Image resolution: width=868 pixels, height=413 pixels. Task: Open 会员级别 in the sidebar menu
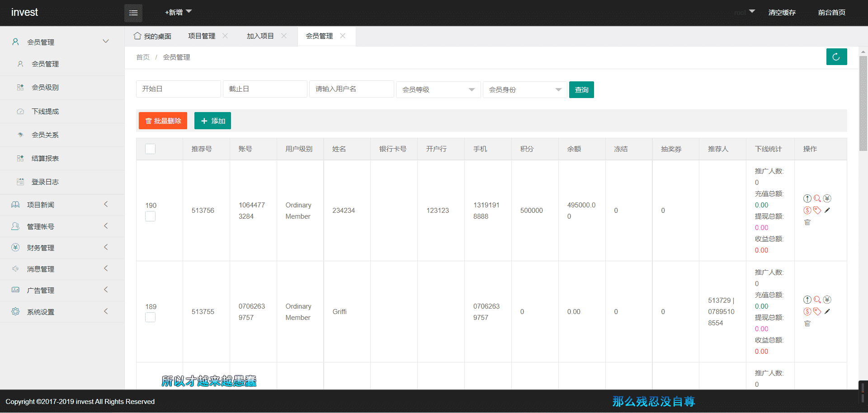(x=45, y=88)
